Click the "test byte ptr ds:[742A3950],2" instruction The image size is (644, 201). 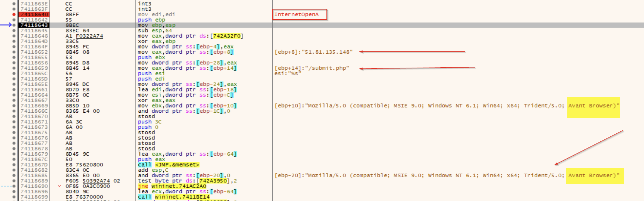(x=187, y=181)
